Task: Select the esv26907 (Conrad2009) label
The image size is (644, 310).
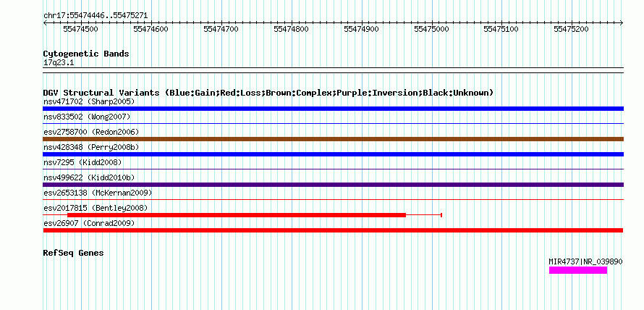Action: 89,223
